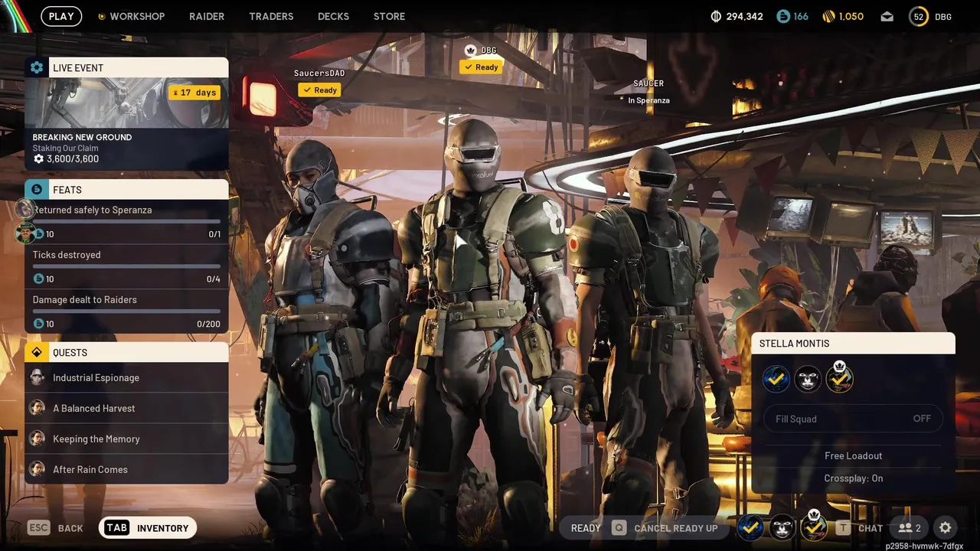Click reward token icon under Ticks destroyed
This screenshot has height=551, width=980.
coord(38,279)
